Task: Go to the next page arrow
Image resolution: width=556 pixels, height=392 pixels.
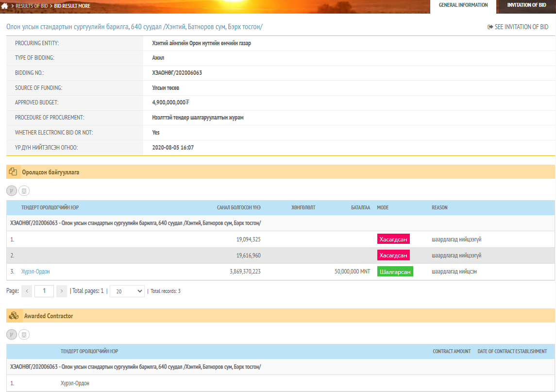Action: 62,291
